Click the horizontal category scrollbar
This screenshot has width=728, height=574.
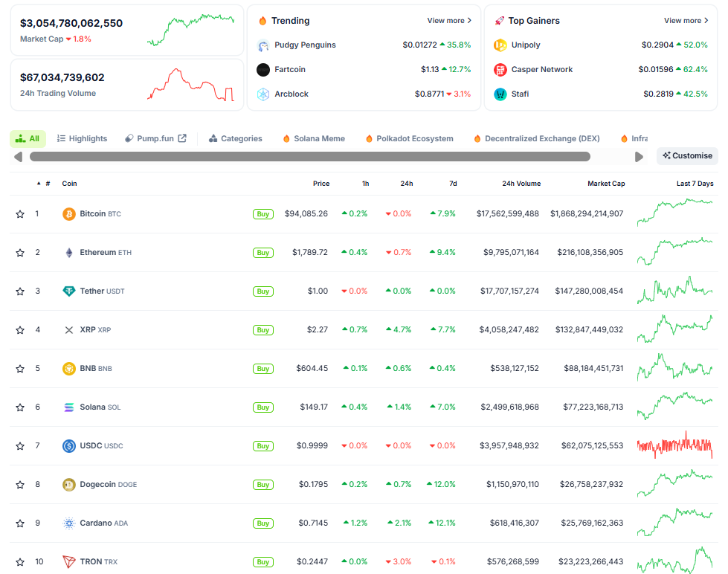click(x=309, y=157)
